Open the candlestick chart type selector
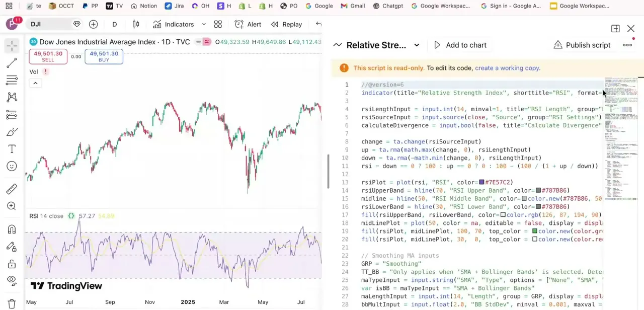The height and width of the screenshot is (310, 644). pos(136,24)
